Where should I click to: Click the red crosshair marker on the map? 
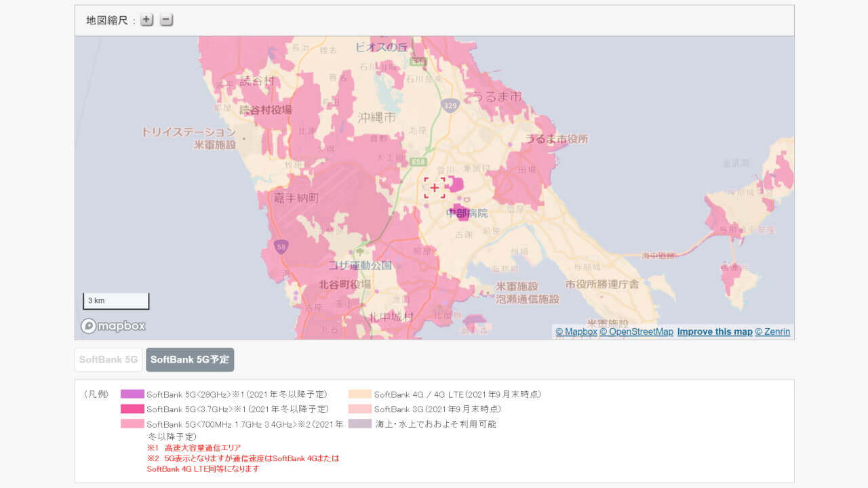433,187
